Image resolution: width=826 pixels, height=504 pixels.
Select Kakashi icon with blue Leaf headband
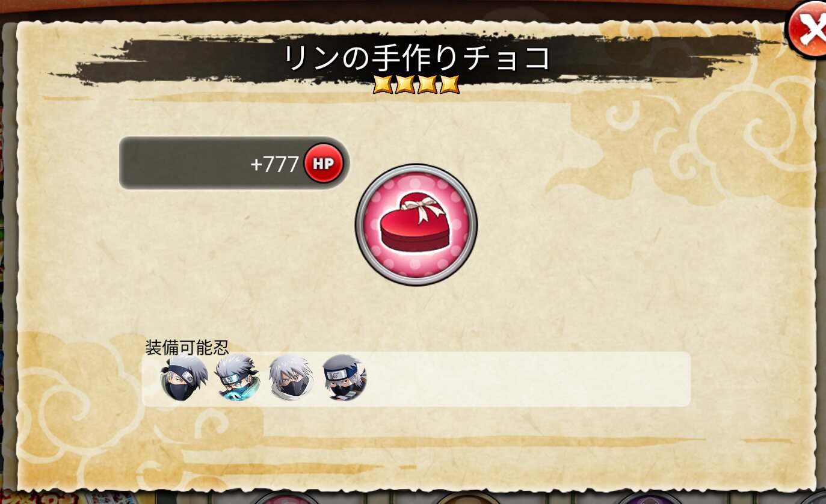pos(344,378)
